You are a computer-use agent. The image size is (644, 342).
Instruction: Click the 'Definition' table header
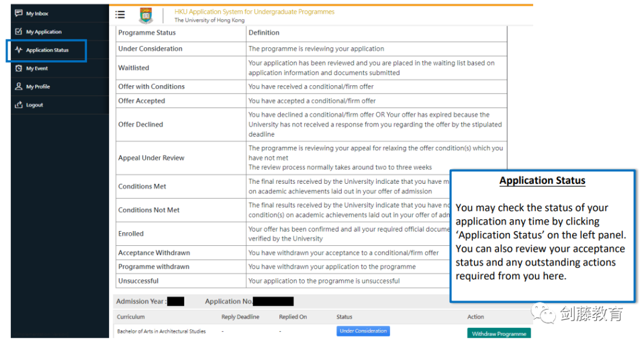(264, 32)
